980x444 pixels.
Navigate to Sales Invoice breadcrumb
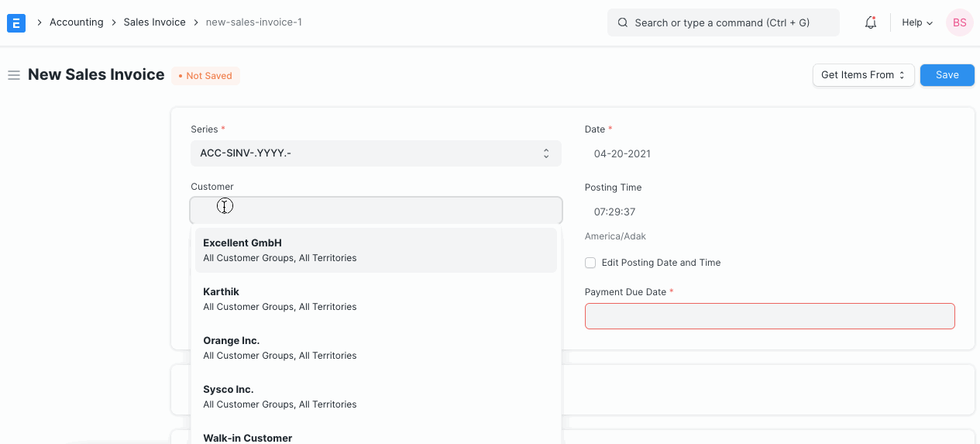point(154,22)
